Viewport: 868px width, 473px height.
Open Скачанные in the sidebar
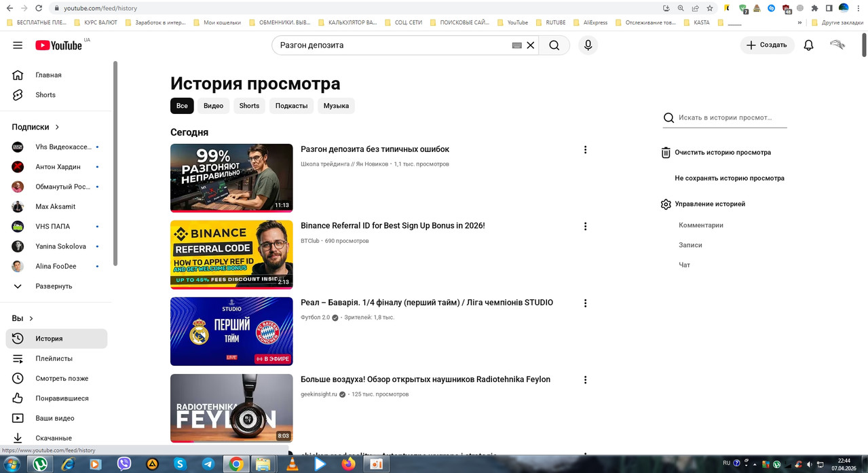56,438
